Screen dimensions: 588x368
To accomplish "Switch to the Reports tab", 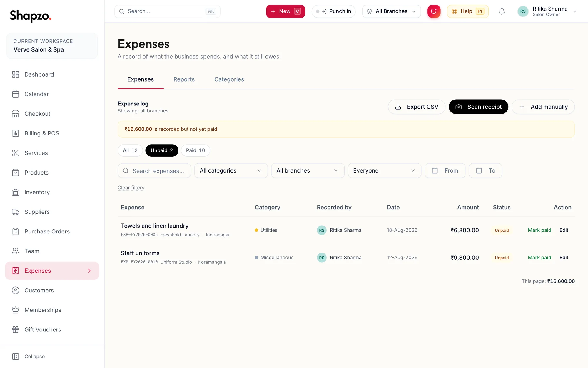I will point(184,79).
